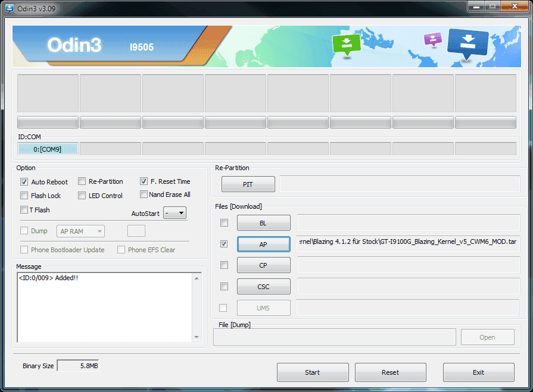Viewport: 533px width, 392px height.
Task: Minimize the Odin3 window
Action: (x=476, y=6)
